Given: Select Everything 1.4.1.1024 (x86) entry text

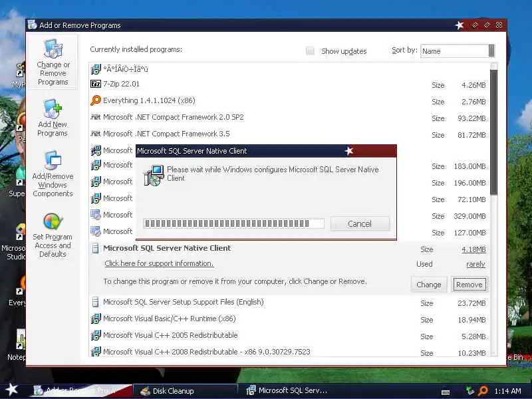Looking at the screenshot, I should 149,100.
